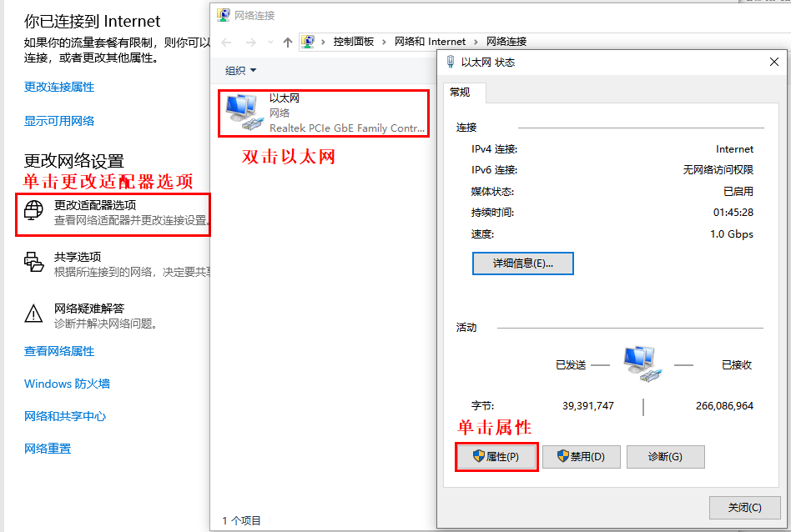The height and width of the screenshot is (532, 791).
Task: Click the globe icon for 更改适配器选项
Action: coord(33,210)
